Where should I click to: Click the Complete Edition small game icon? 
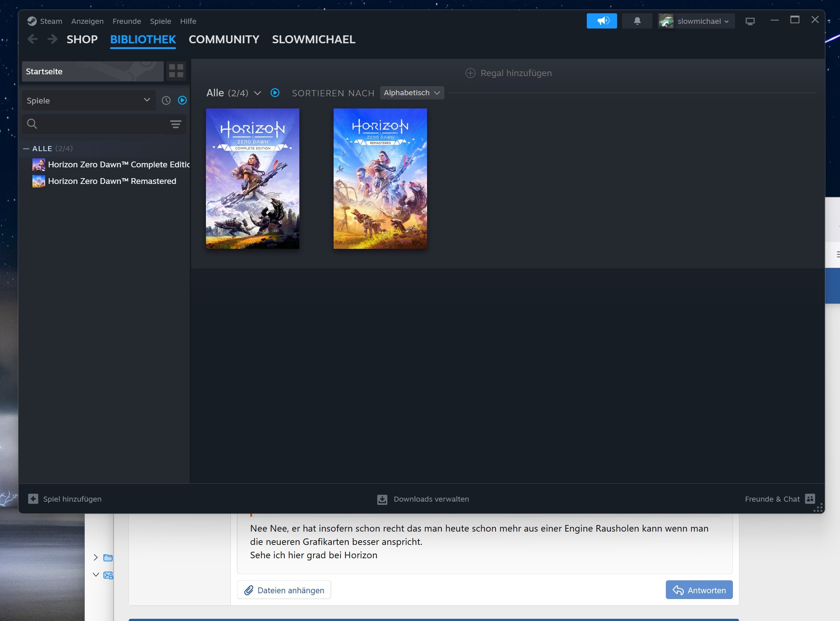39,165
